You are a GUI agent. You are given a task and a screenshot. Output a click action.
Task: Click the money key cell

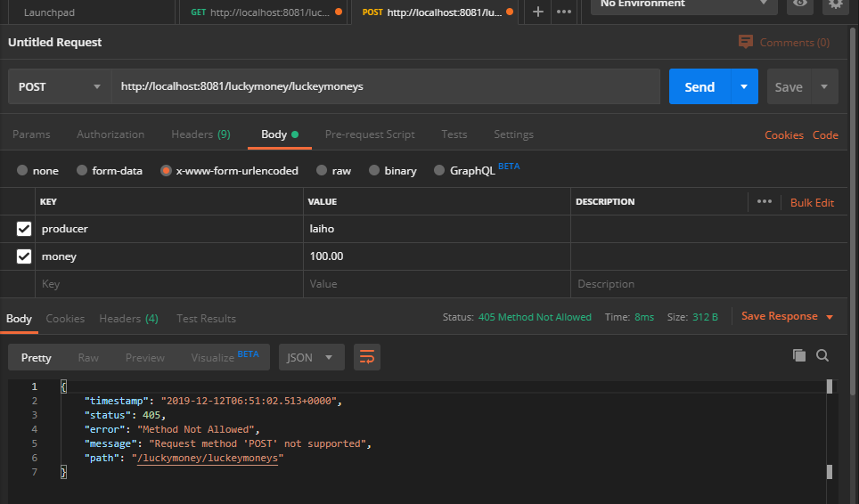pyautogui.click(x=169, y=256)
